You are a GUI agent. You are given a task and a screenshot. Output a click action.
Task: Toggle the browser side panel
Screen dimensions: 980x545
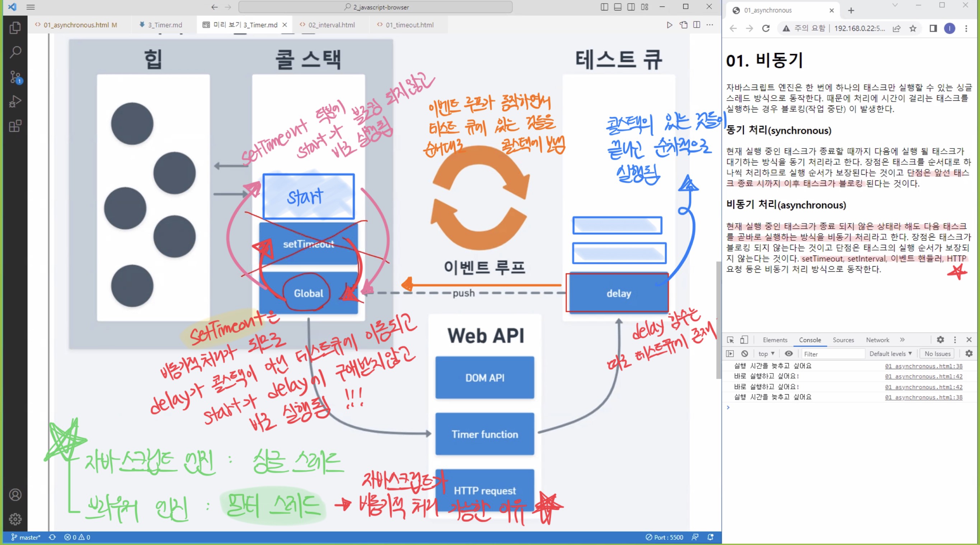933,28
